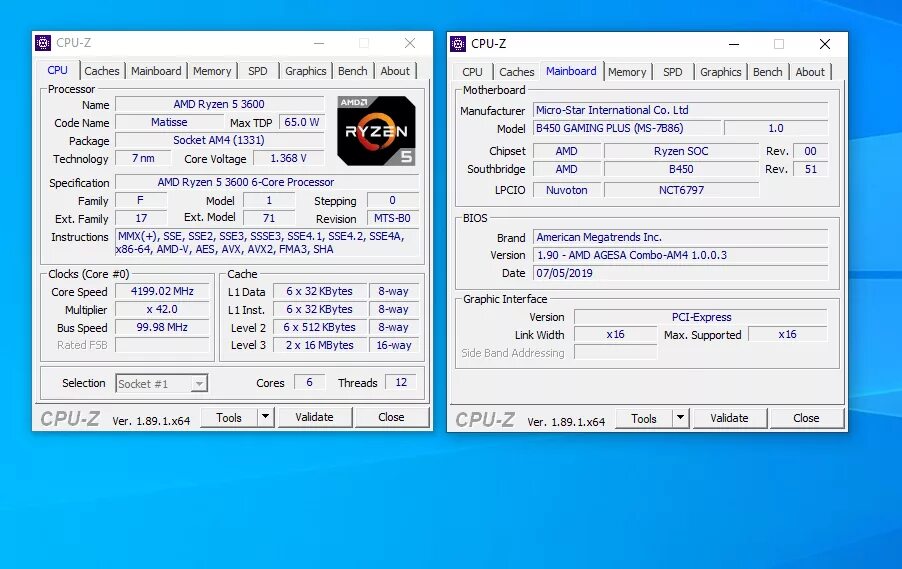Click the BIOS version 1.90 AGESA field

coord(681,255)
